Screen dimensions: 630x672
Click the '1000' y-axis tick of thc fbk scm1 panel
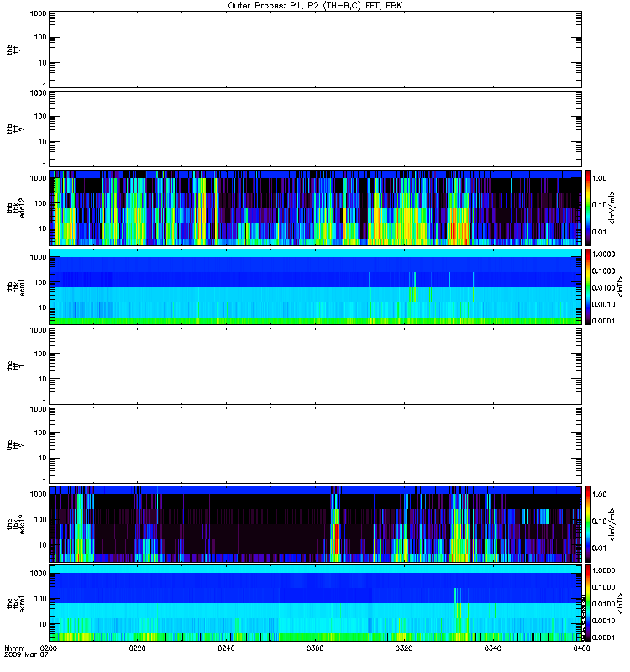[38, 574]
